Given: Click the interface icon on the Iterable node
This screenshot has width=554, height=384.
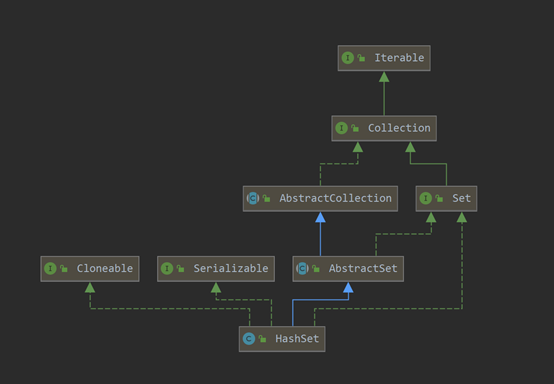Looking at the screenshot, I should coord(348,58).
